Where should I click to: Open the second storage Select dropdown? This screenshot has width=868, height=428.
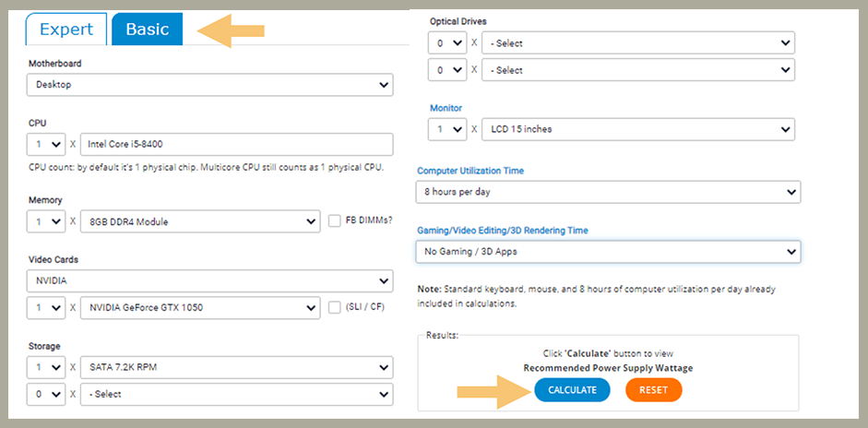click(237, 394)
